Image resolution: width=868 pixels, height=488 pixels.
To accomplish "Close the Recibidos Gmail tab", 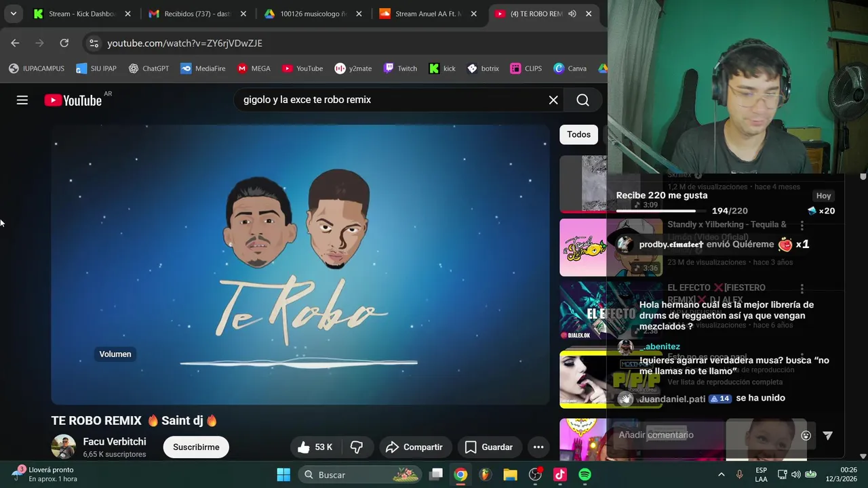I will click(243, 14).
